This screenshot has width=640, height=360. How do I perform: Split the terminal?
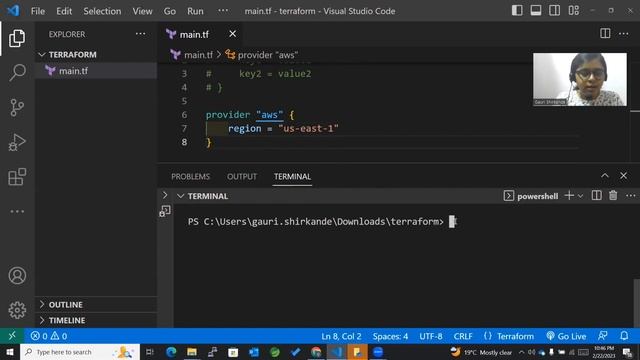coord(596,196)
